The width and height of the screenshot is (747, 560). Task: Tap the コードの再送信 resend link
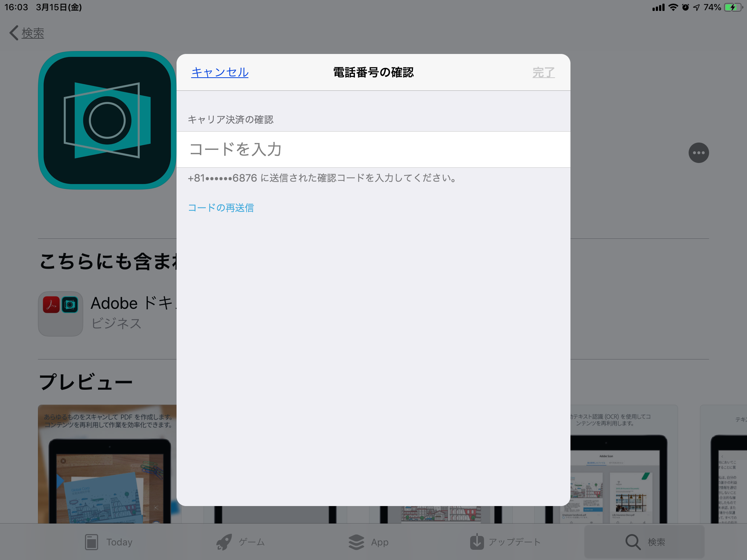click(221, 208)
